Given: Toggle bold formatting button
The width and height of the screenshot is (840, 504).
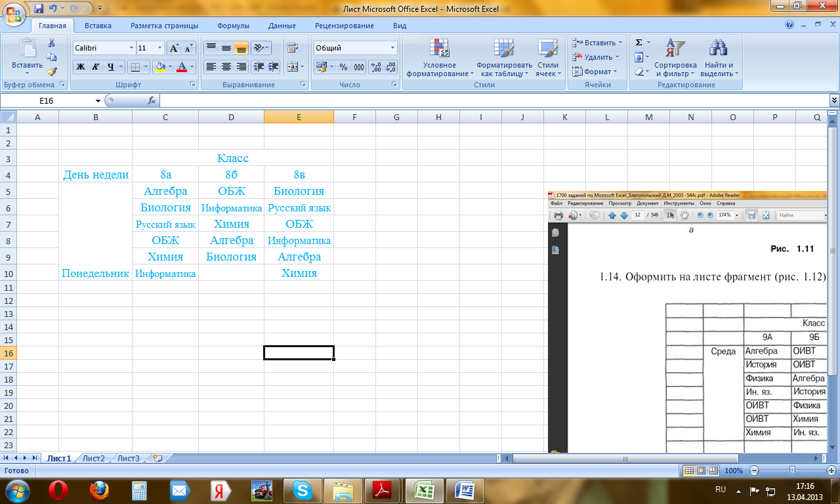Looking at the screenshot, I should click(80, 67).
